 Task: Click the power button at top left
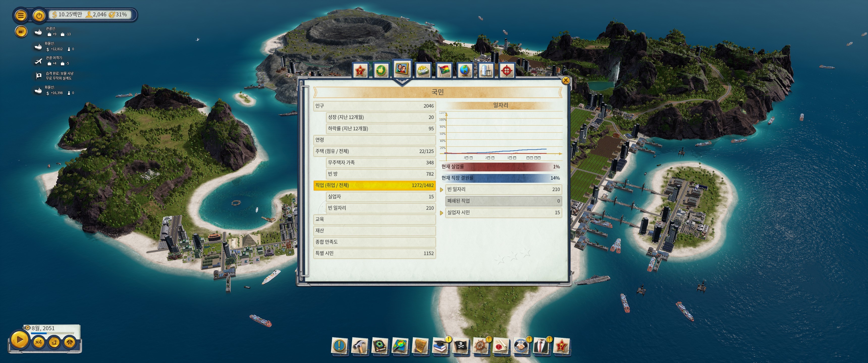point(39,15)
